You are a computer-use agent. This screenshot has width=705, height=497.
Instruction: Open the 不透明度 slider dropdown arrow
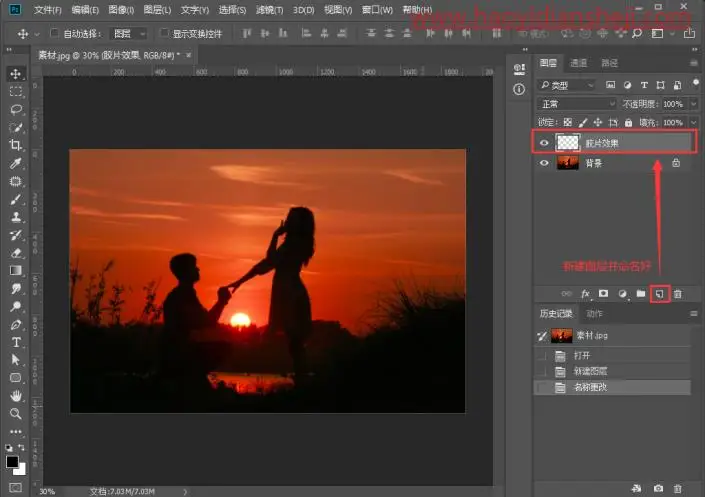pos(693,104)
